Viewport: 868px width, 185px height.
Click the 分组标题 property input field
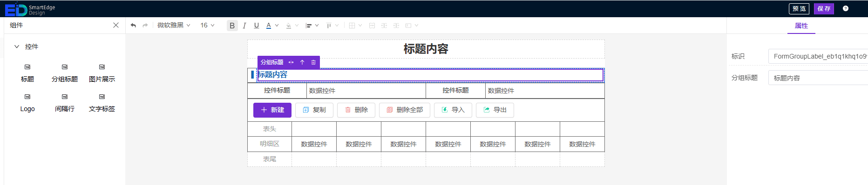(x=818, y=78)
